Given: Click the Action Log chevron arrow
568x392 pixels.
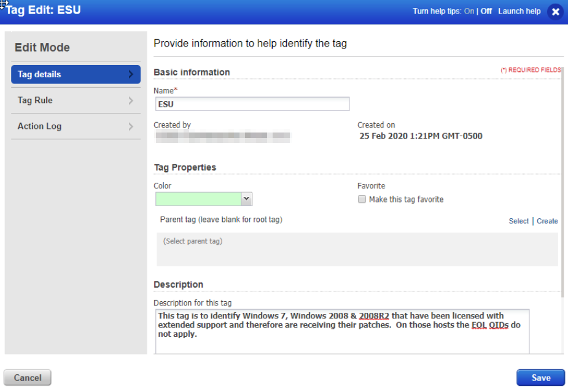Looking at the screenshot, I should (131, 126).
